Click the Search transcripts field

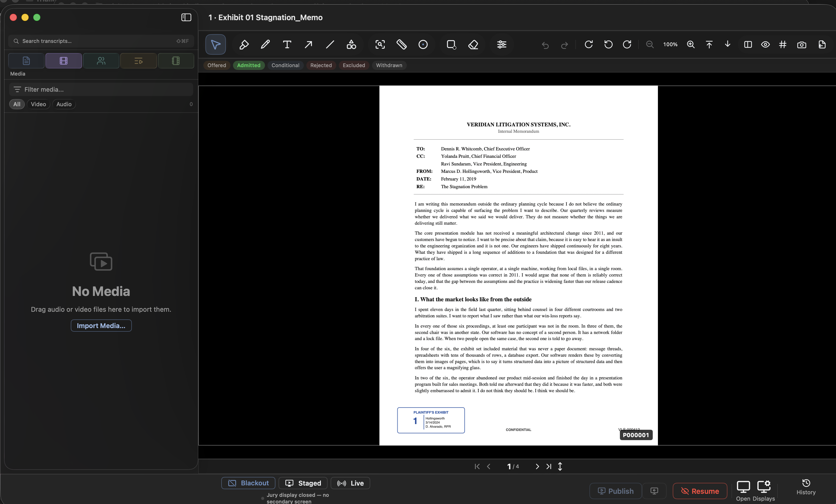(101, 41)
